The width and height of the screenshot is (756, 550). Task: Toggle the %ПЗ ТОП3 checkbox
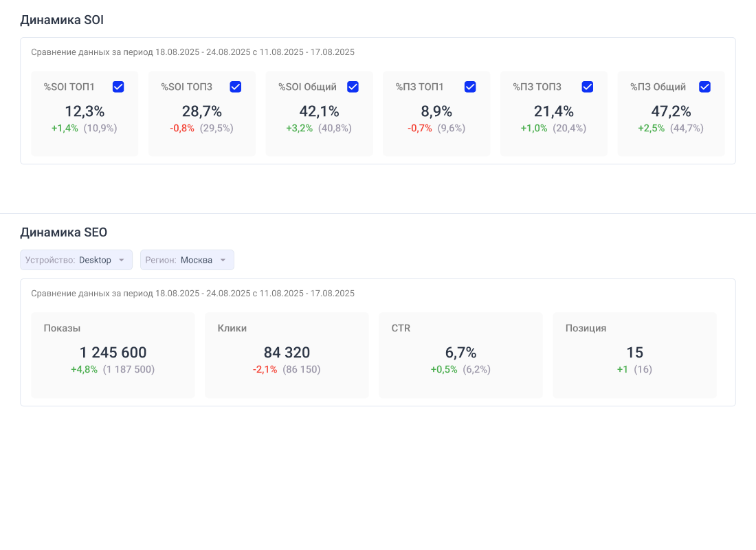click(x=588, y=87)
